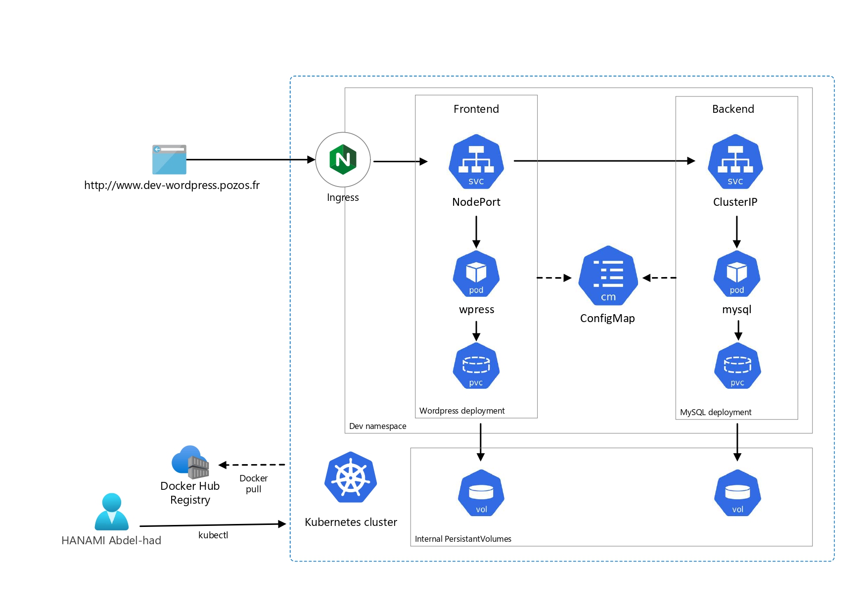868x614 pixels.
Task: Click the Kubernetes cluster wheel icon
Action: point(351,477)
